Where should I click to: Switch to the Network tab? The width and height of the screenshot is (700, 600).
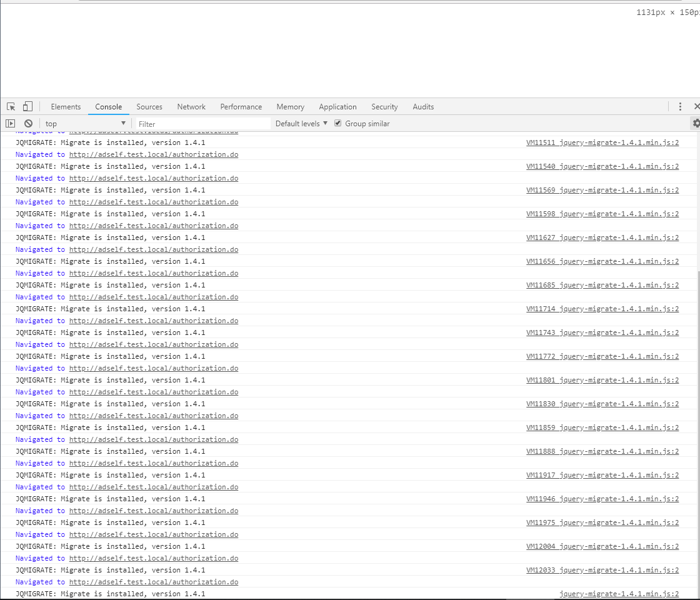(x=191, y=107)
